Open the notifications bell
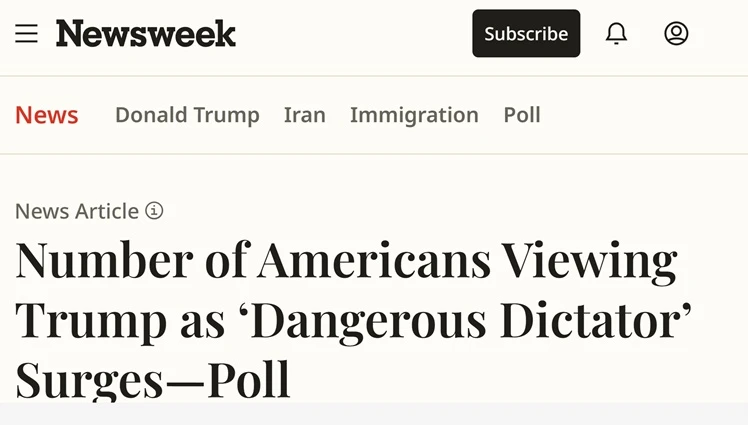Viewport: 748px width, 425px height. point(616,33)
